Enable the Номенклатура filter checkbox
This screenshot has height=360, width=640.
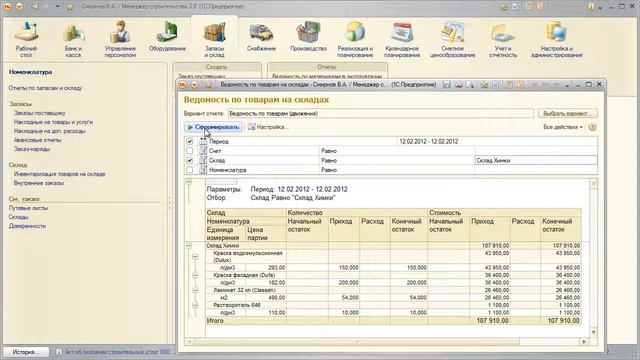click(189, 170)
